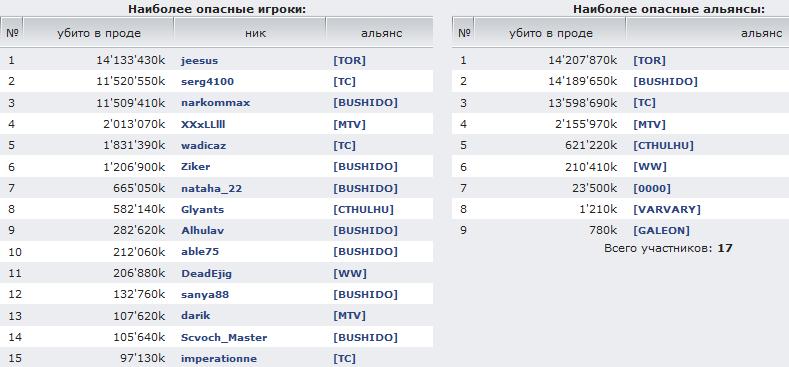Open Scvoch_Master player link
The image size is (789, 367).
[224, 338]
